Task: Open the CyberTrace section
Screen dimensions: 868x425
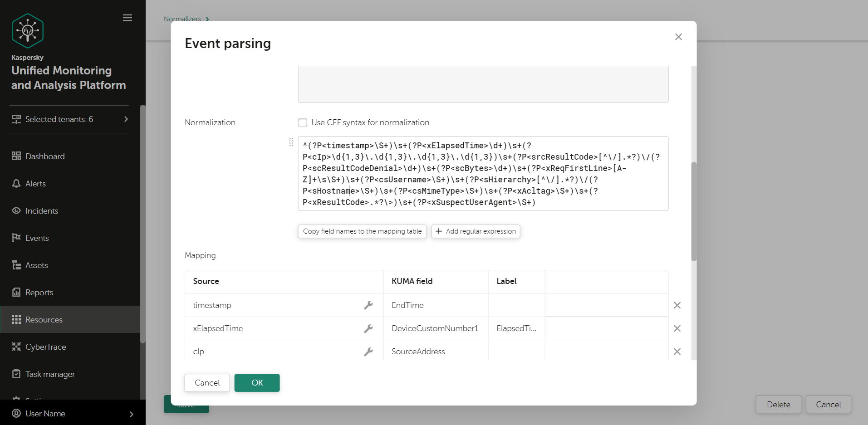Action: [x=45, y=347]
